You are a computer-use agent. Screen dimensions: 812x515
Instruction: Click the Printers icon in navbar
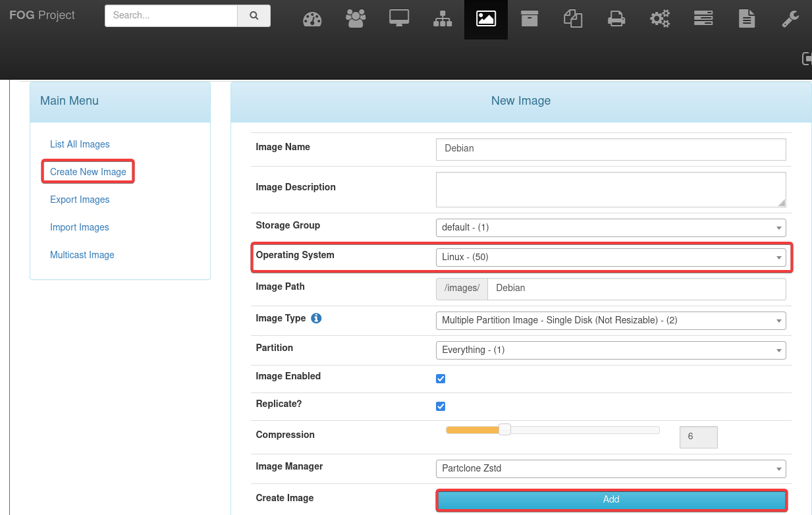(x=616, y=19)
